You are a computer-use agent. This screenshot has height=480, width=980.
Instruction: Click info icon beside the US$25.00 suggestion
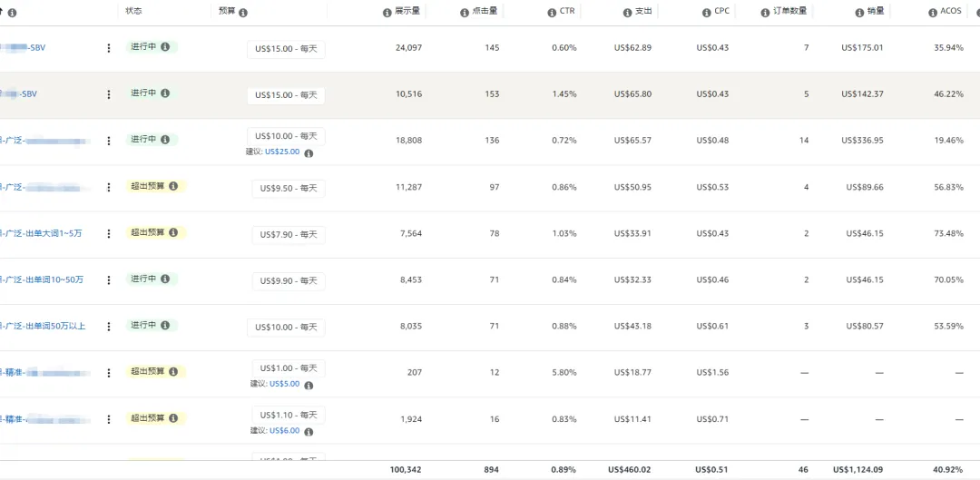(x=309, y=153)
